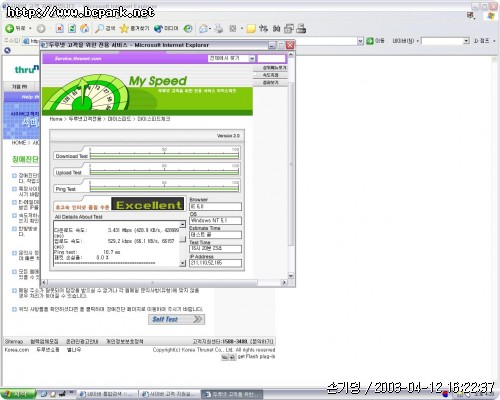Open the Windows Start button
The width and height of the screenshot is (500, 400).
click(17, 394)
